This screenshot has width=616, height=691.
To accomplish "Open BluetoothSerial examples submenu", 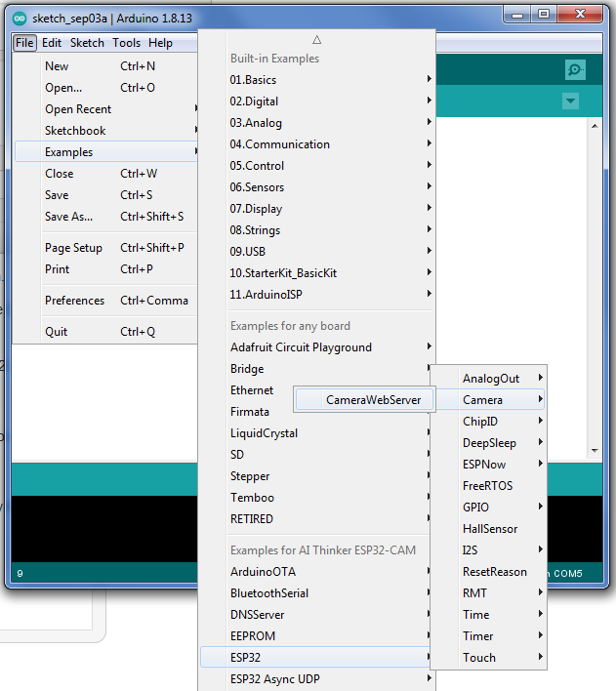I will [x=315, y=593].
